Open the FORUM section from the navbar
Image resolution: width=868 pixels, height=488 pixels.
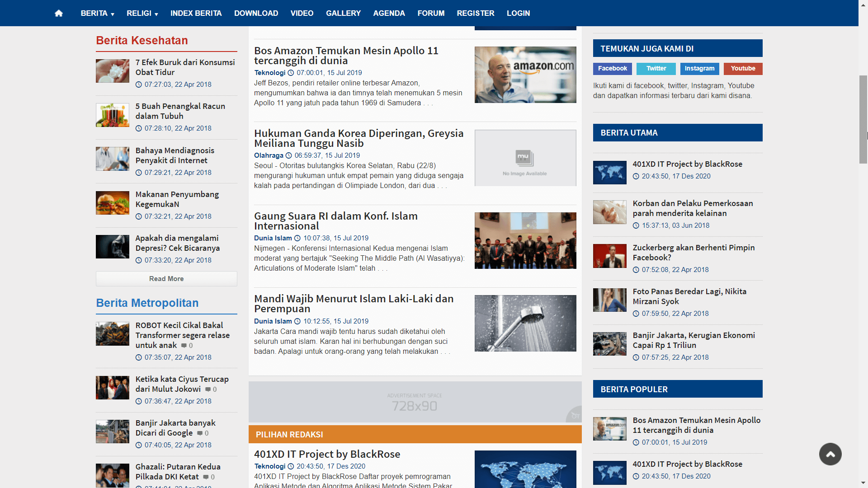point(431,13)
